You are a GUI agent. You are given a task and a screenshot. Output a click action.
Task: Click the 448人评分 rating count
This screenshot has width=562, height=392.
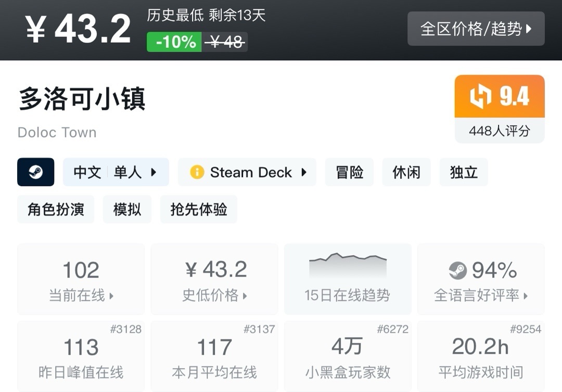(x=499, y=130)
